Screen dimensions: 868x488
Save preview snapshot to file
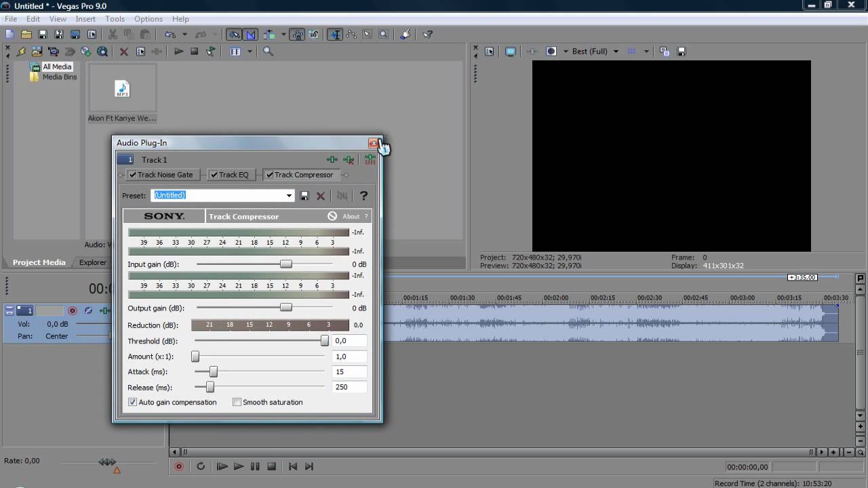tap(682, 52)
